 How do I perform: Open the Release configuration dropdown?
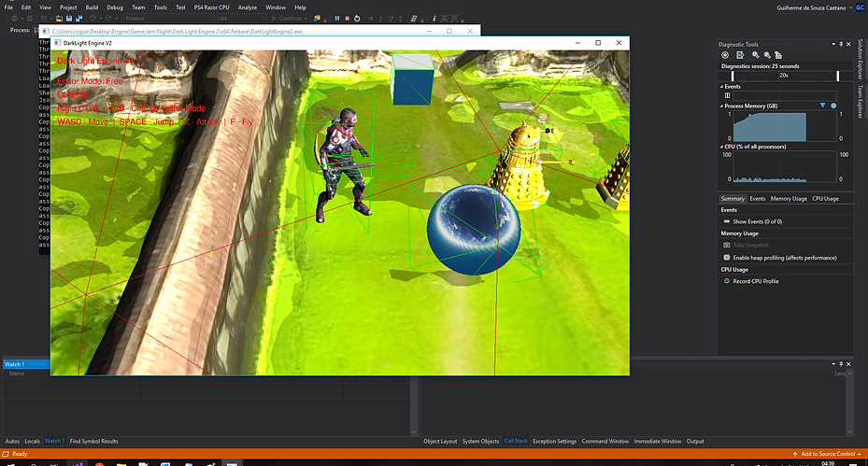coord(168,19)
